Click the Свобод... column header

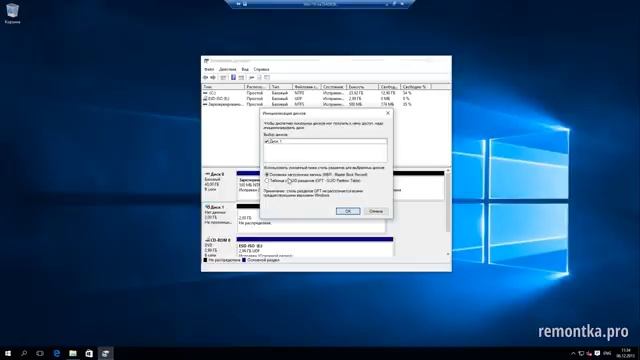click(x=389, y=87)
